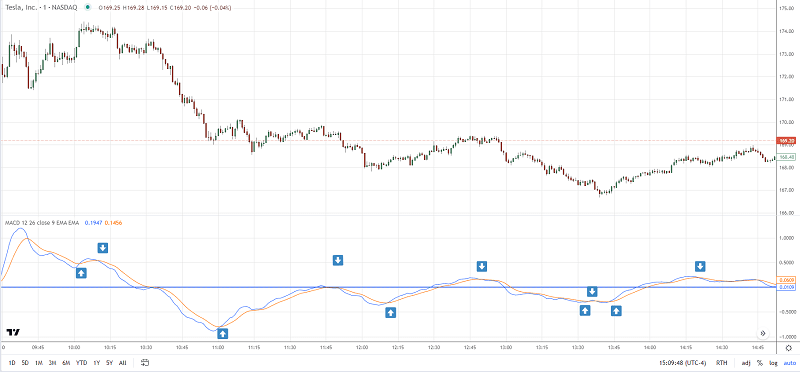Viewport: 800px width, 372px height.
Task: Click the orange signal value 0.1456
Action: tap(113, 223)
